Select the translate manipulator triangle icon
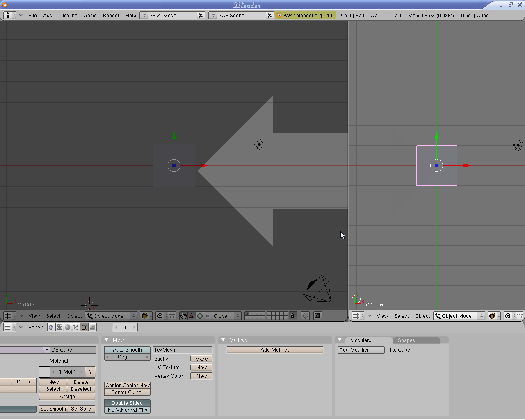Image resolution: width=525 pixels, height=420 pixels. coord(192,316)
